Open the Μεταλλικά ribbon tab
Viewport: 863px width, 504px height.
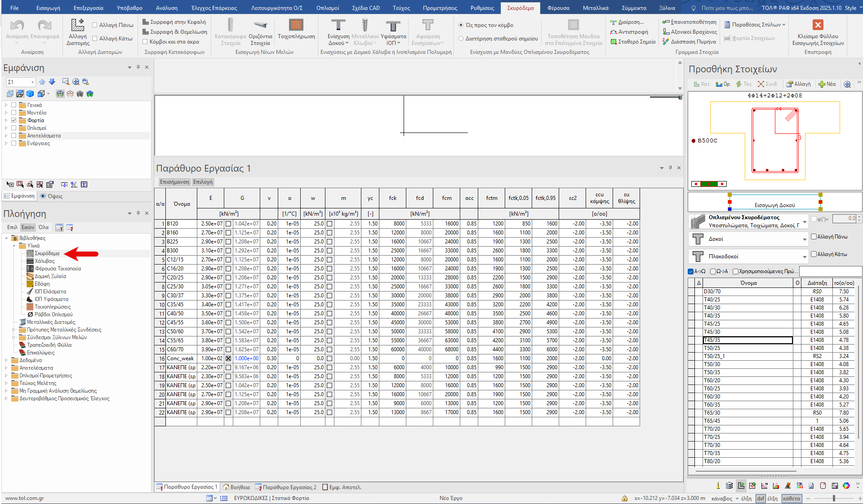[595, 8]
